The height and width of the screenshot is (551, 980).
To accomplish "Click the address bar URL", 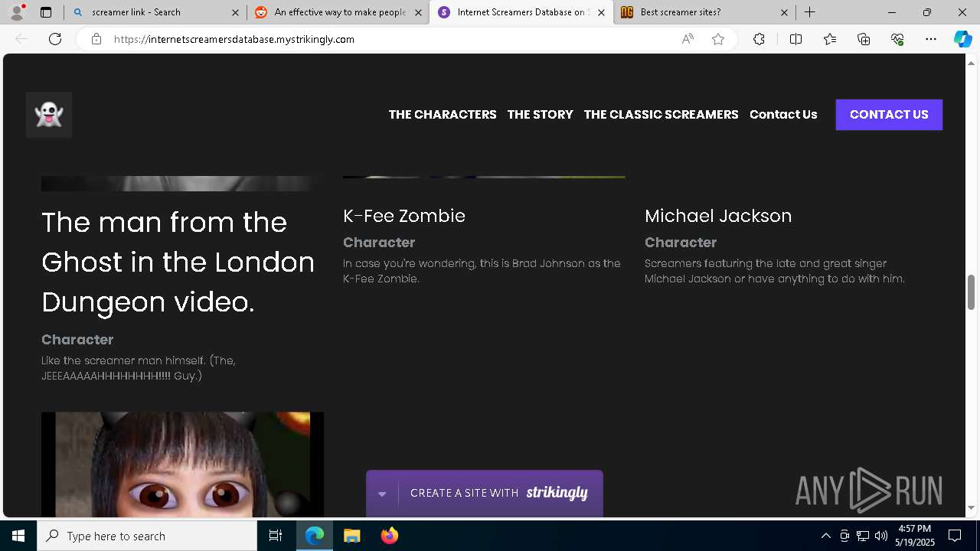I will pos(234,39).
